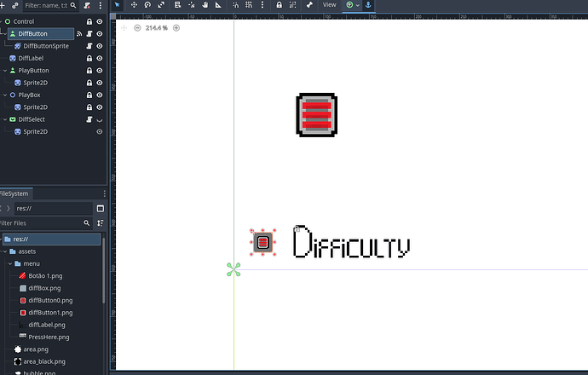Open snapping options three-dot menu

tap(262, 5)
